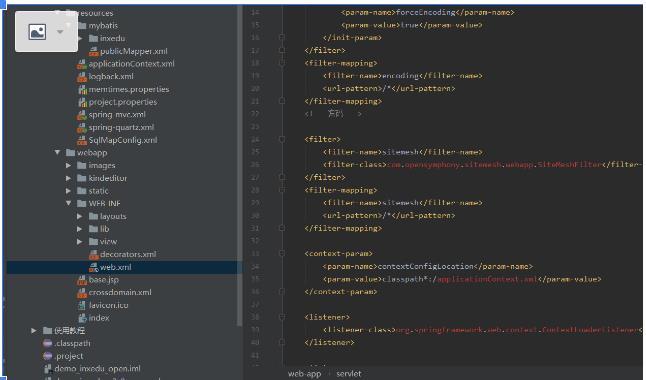Select the applicationContext.xml file icon
This screenshot has width=646, height=380.
(82, 64)
